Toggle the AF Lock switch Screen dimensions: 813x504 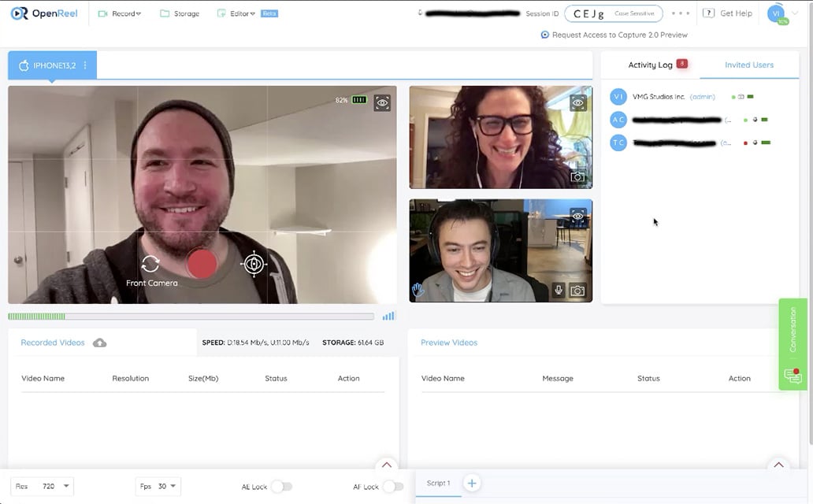point(393,487)
